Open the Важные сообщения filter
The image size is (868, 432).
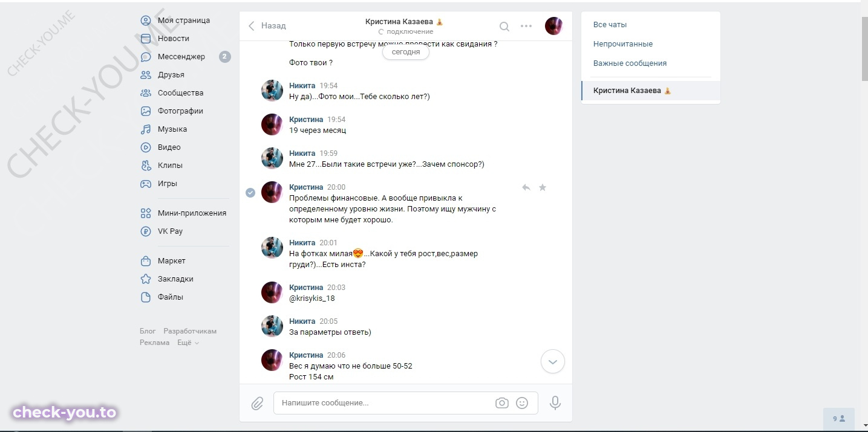(630, 63)
